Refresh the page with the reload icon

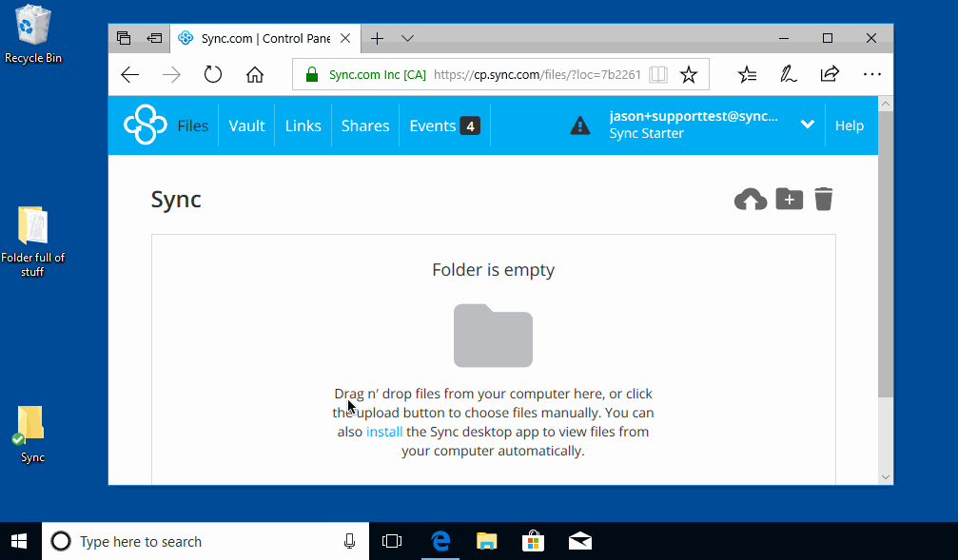coord(212,74)
